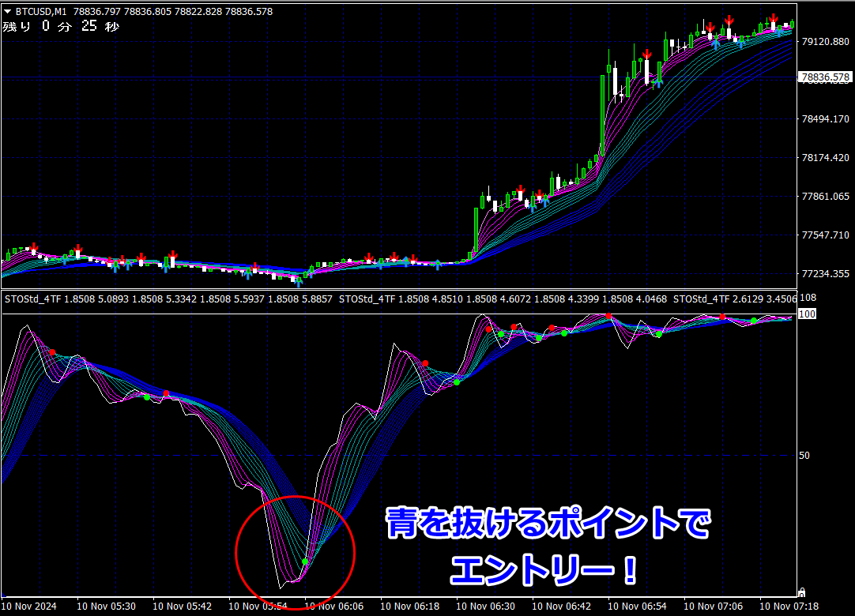Click the 50 level label on the stochastic scale

(804, 455)
